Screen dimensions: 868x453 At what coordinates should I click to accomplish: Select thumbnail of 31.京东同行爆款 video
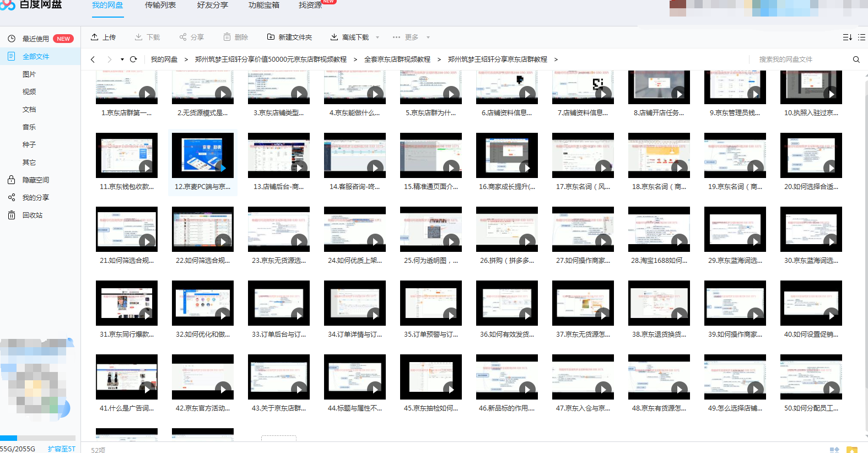(127, 303)
